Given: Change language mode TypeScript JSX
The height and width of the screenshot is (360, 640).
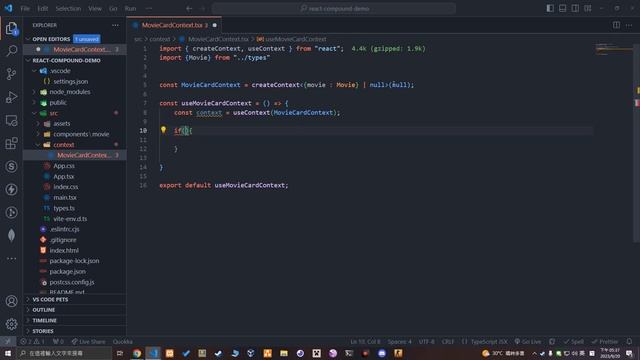Looking at the screenshot, I should coord(489,341).
